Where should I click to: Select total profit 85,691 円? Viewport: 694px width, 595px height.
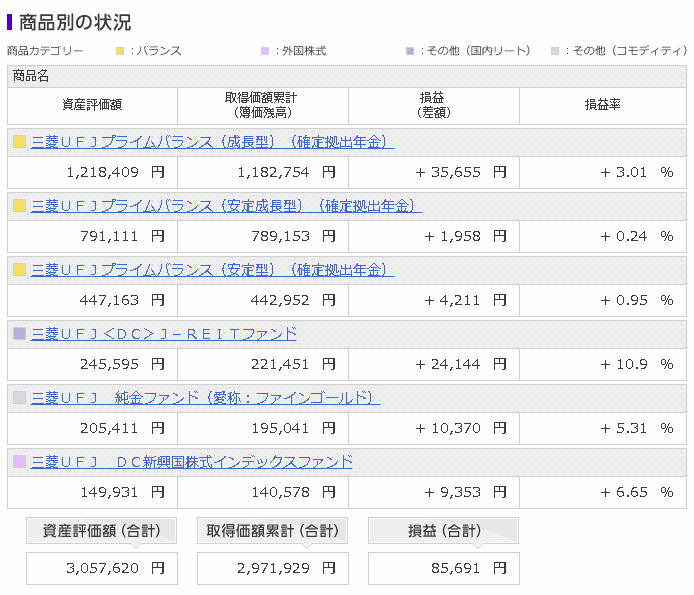pos(469,568)
